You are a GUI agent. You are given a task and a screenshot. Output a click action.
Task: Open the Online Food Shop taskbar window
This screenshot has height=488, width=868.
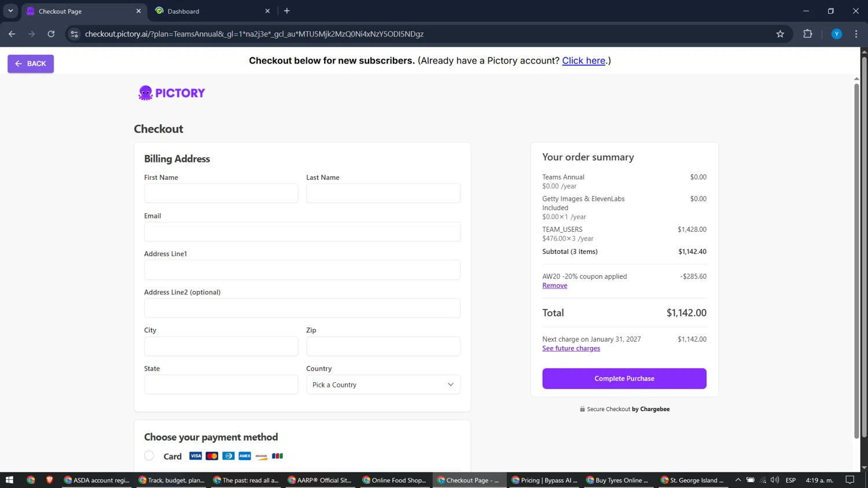(x=395, y=480)
